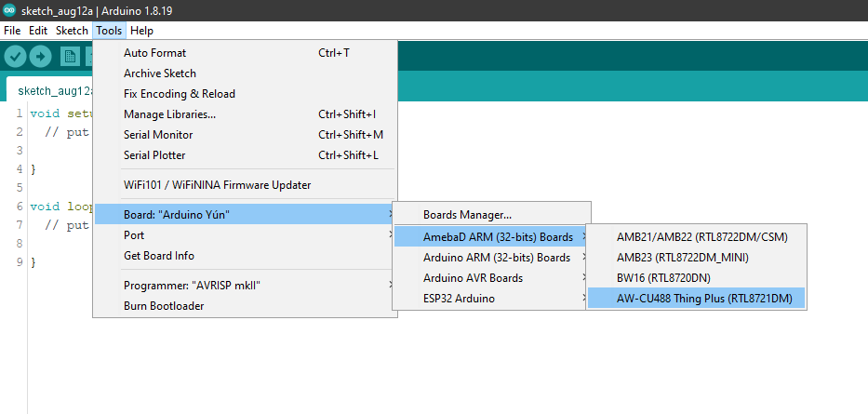Switch to the sketch_aug12a editor tab
The width and height of the screenshot is (868, 414).
point(50,90)
